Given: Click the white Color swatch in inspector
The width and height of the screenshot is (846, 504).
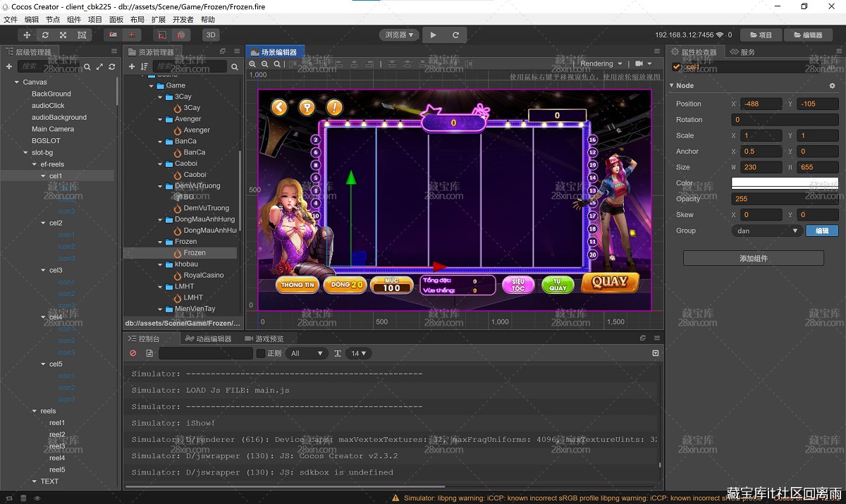Looking at the screenshot, I should coord(785,183).
